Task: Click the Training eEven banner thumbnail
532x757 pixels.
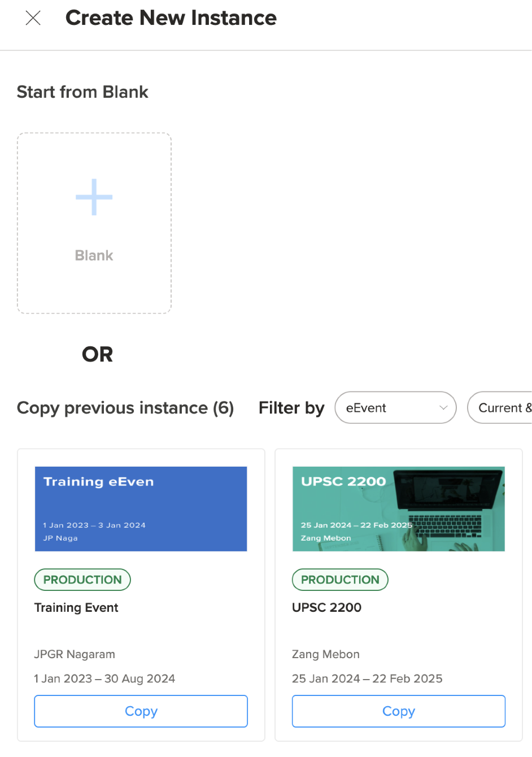Action: point(141,508)
